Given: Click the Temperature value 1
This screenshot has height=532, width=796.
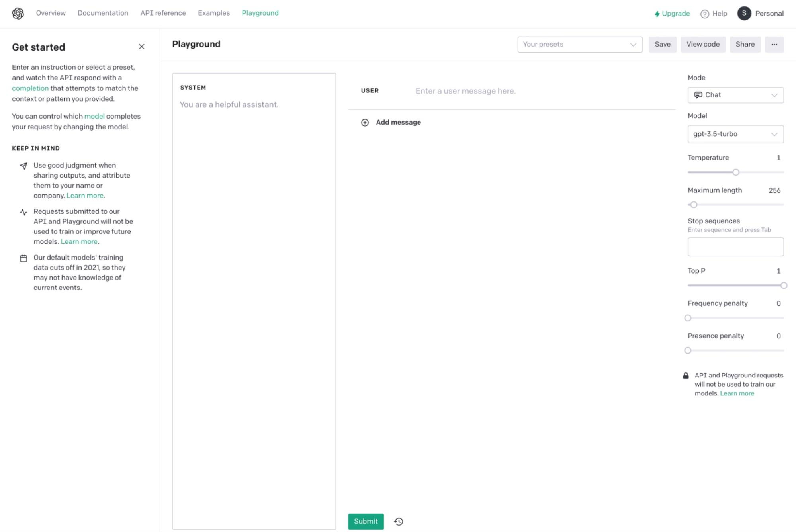Looking at the screenshot, I should coord(778,158).
